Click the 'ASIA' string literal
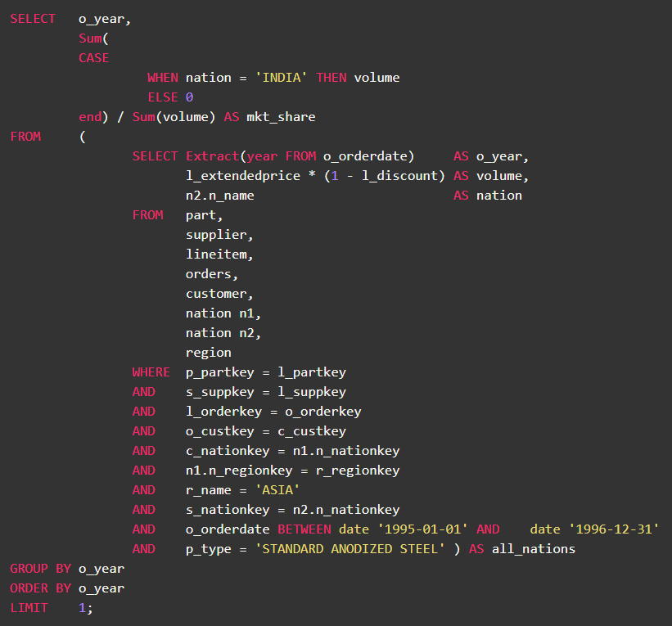This screenshot has width=672, height=626. click(277, 489)
